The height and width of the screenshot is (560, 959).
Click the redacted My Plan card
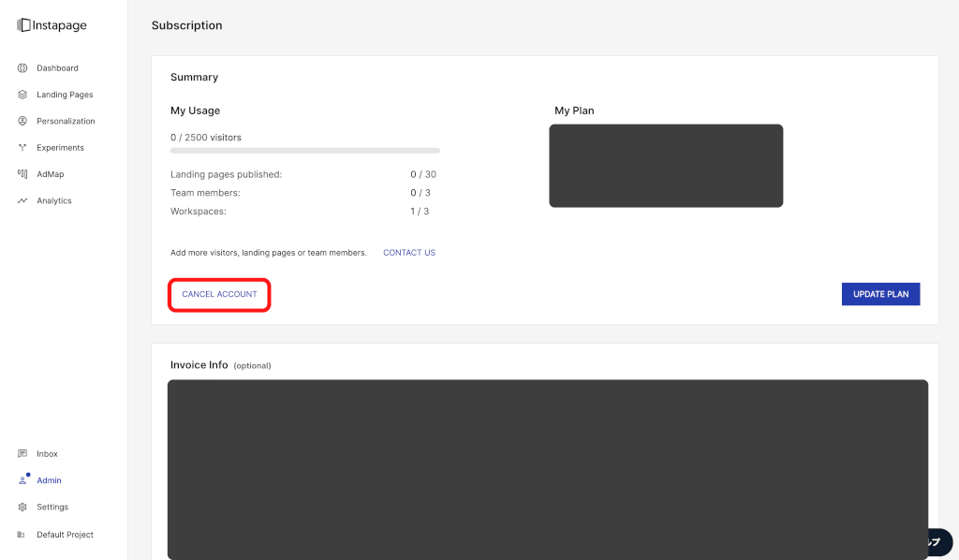666,166
